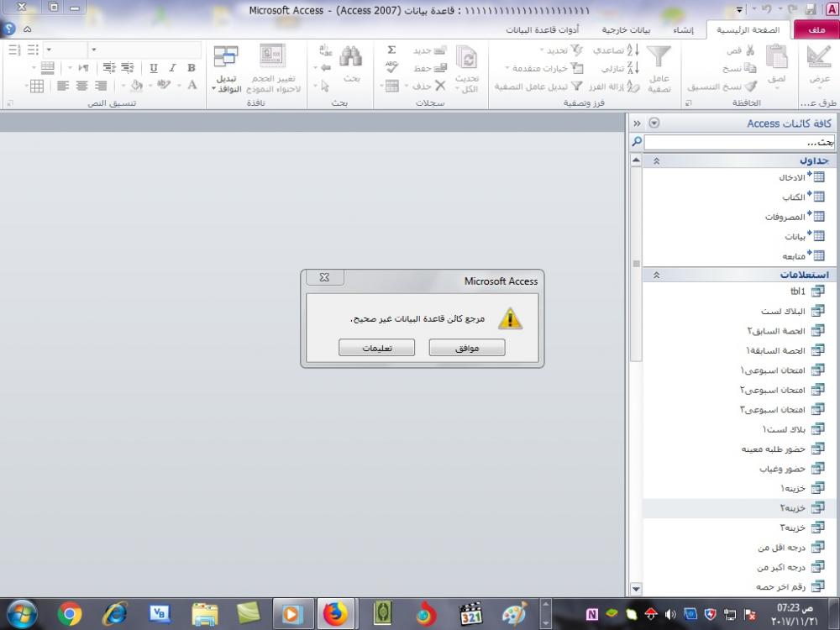The height and width of the screenshot is (630, 840).
Task: Click the لصق (Paste) clipboard icon
Action: [776, 58]
